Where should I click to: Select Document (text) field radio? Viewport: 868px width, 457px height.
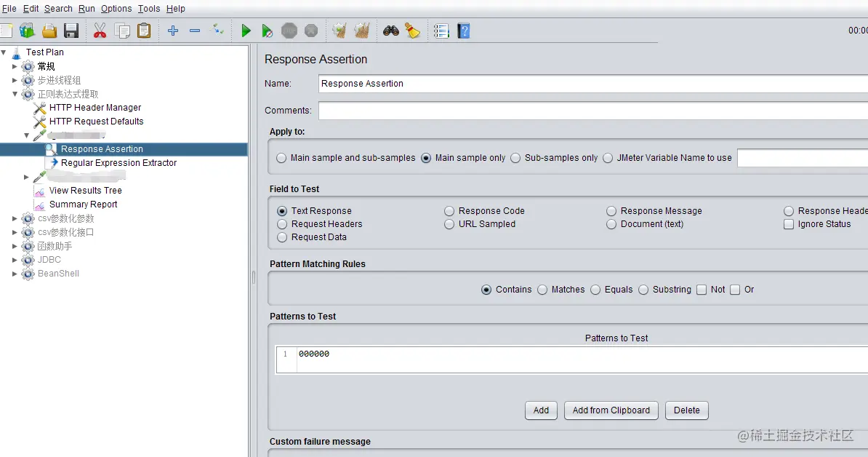(x=611, y=224)
